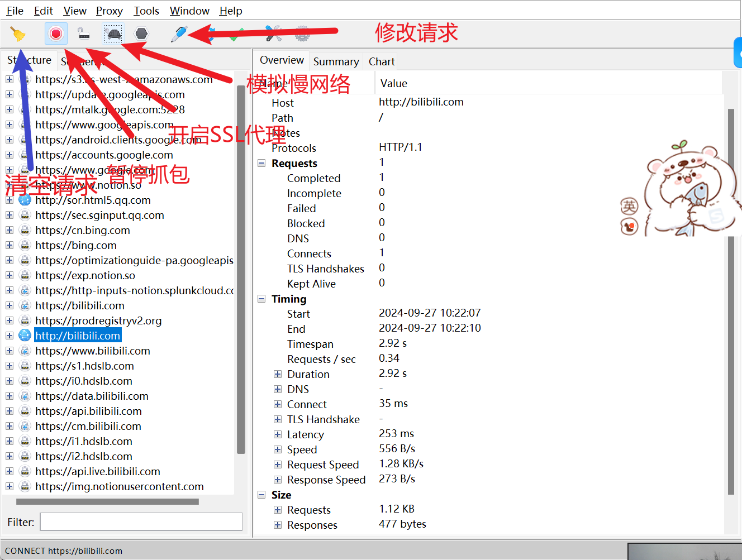Click the site icon beside https://cn.bing.com
This screenshot has height=560, width=742.
point(25,230)
